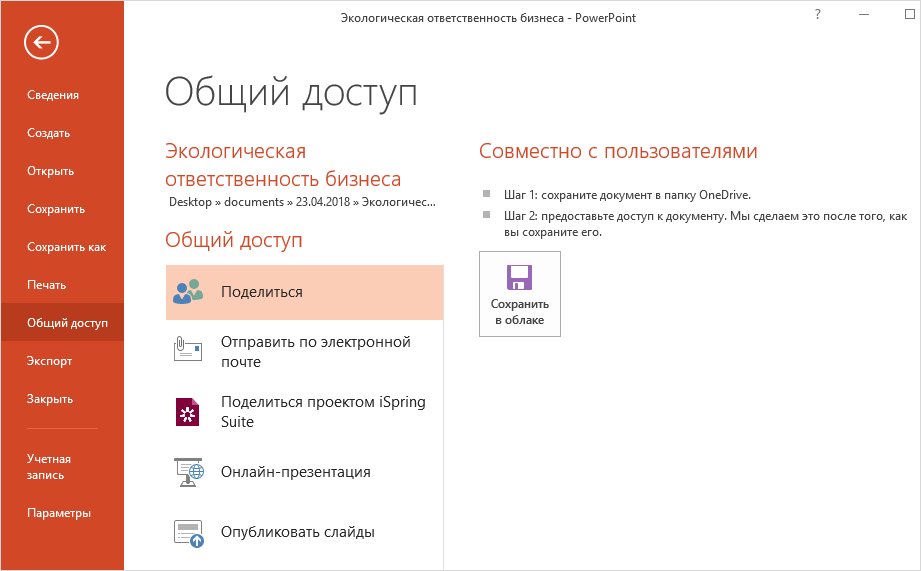Click the Шаг 2 instruction text
Image resolution: width=921 pixels, height=571 pixels.
pyautogui.click(x=705, y=224)
